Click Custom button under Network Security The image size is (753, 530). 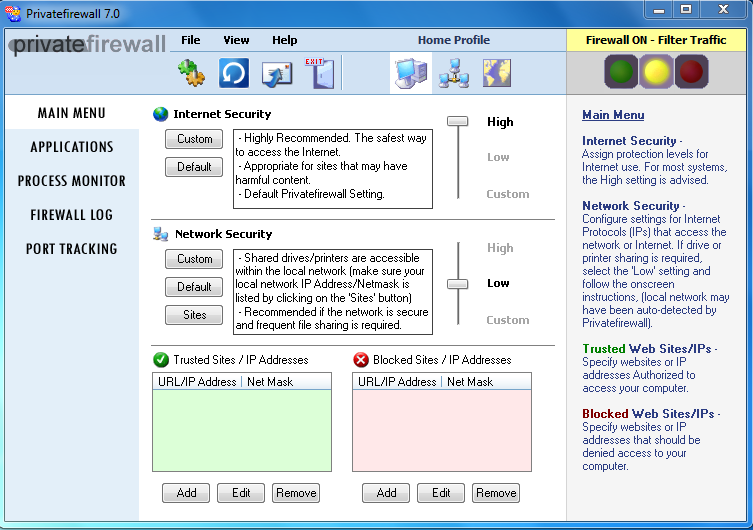[194, 259]
